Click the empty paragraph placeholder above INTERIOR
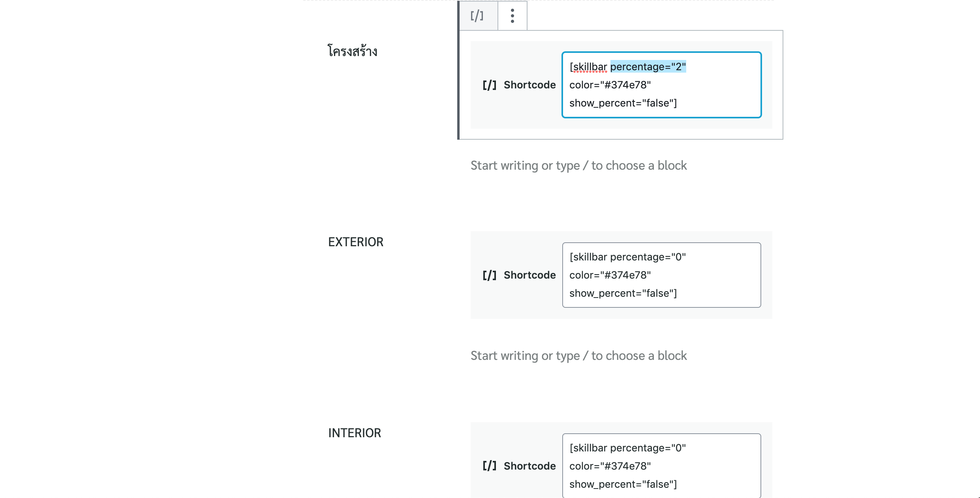 pos(578,356)
